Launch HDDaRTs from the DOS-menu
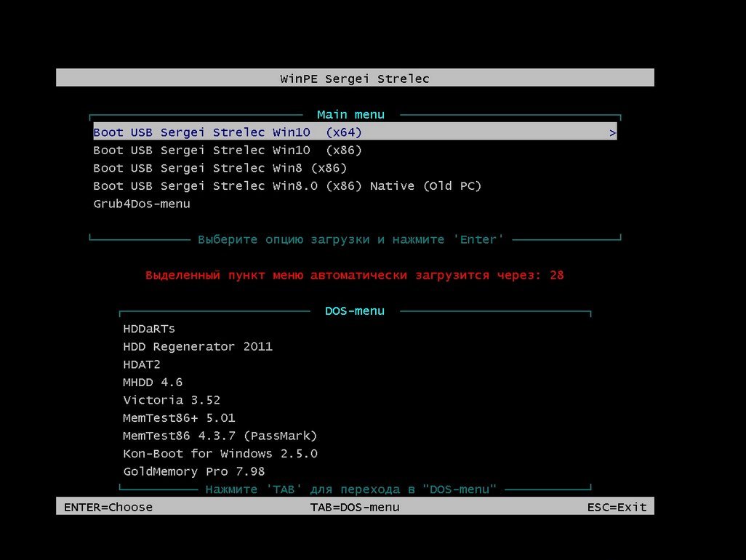This screenshot has height=560, width=746. click(x=149, y=329)
